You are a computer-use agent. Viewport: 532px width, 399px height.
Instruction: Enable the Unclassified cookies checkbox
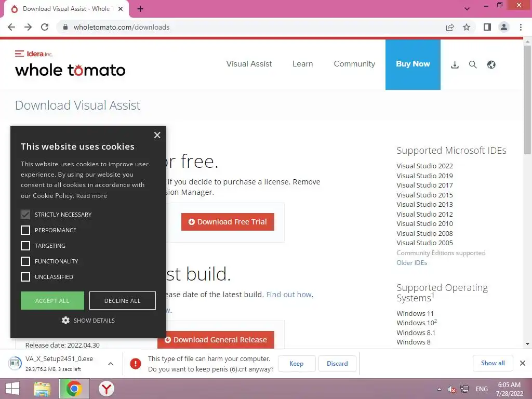[x=25, y=277]
